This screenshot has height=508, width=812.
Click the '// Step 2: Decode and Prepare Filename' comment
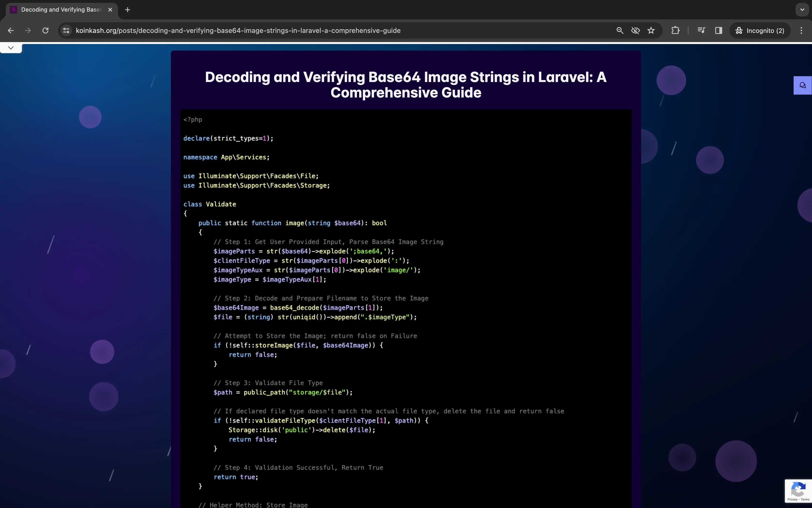(x=321, y=298)
